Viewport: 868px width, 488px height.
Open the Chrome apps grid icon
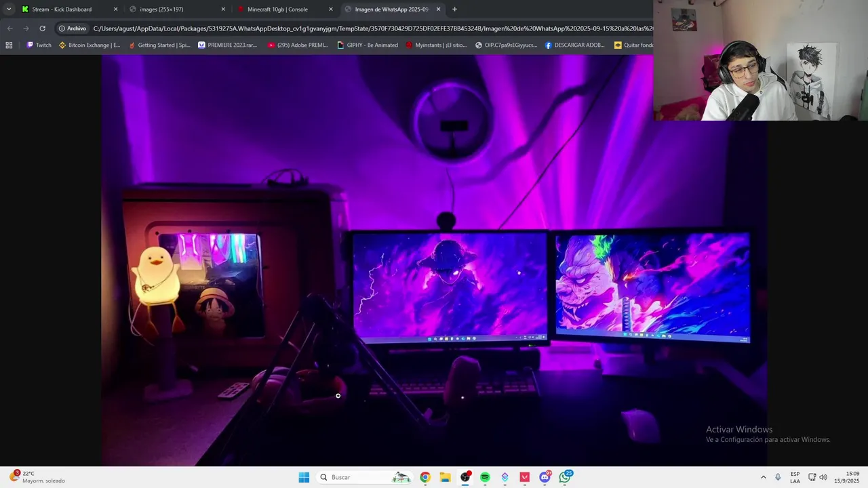point(9,45)
